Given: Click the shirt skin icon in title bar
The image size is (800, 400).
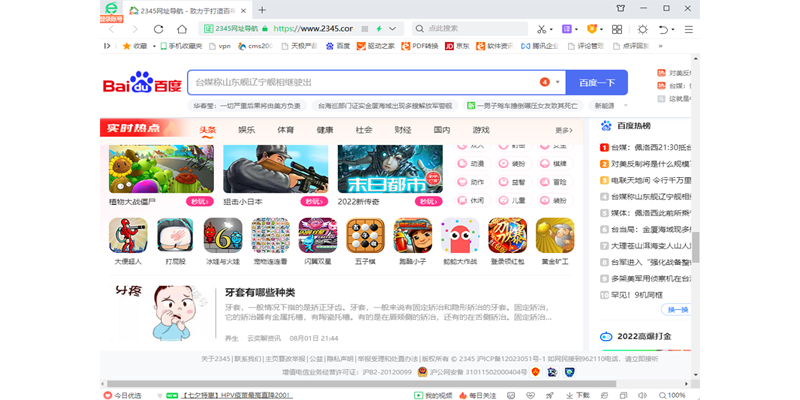Looking at the screenshot, I should pyautogui.click(x=620, y=9).
